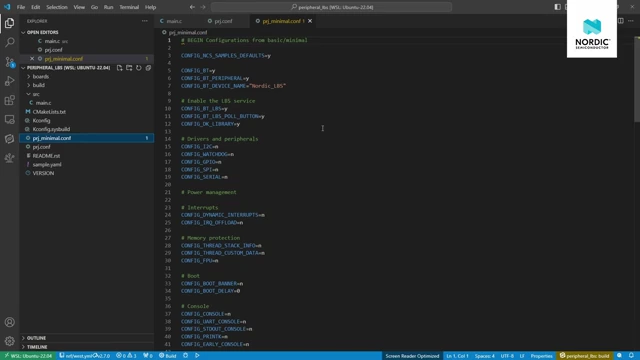Click errors and warnings count in status bar
This screenshot has width=640, height=360.
pyautogui.click(x=126, y=356)
